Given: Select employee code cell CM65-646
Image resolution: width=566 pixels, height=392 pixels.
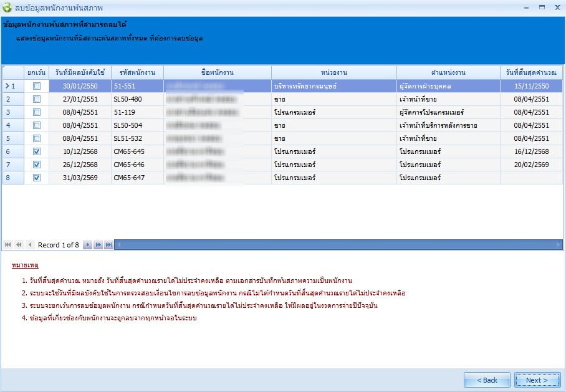Looking at the screenshot, I should click(x=138, y=165).
